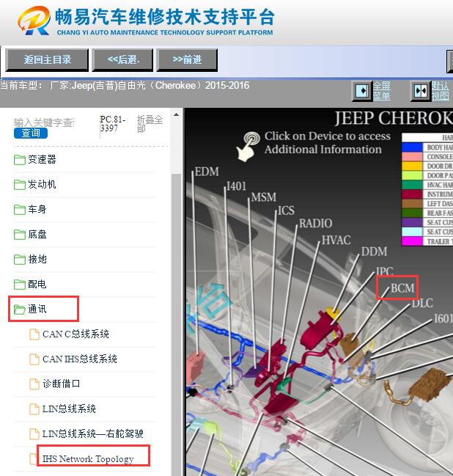The width and height of the screenshot is (453, 476).
Task: Click the 全屏菜单 link text
Action: point(382,91)
